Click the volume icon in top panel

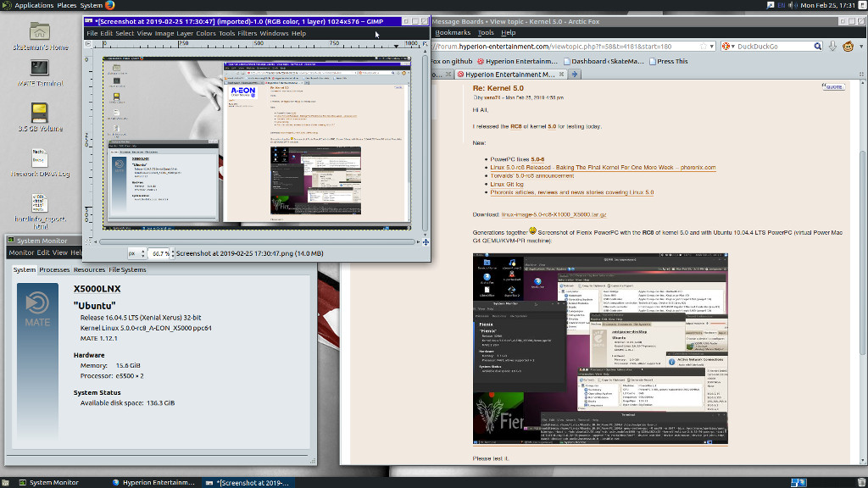click(793, 5)
